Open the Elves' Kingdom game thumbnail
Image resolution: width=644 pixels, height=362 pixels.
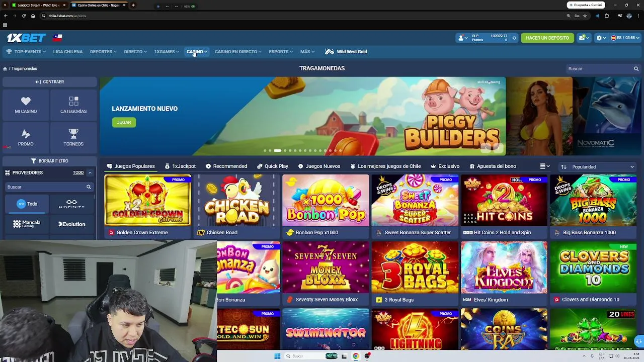(x=504, y=267)
